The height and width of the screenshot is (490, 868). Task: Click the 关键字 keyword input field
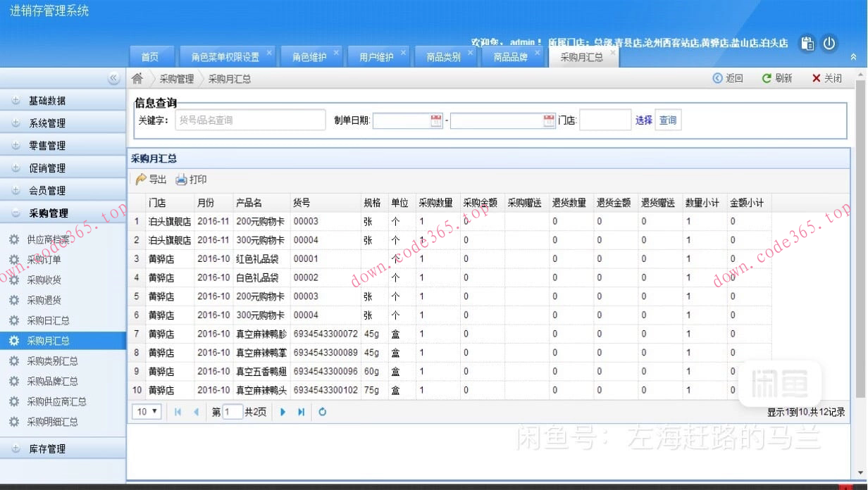pos(250,120)
